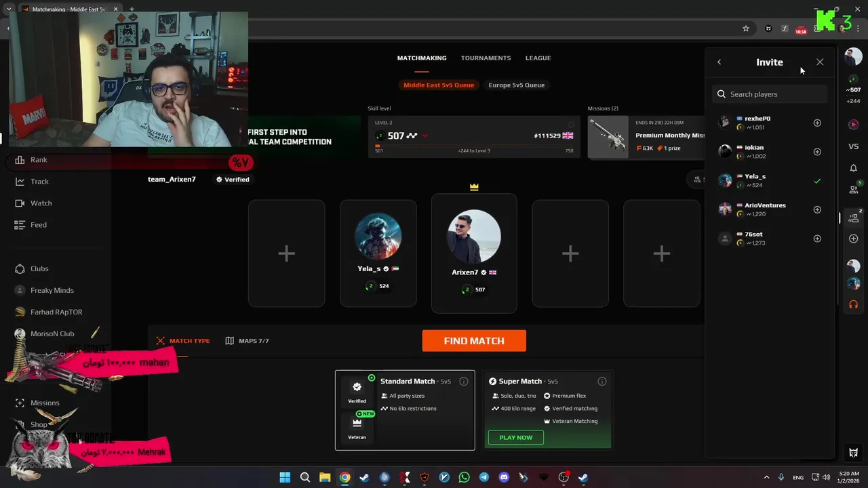Viewport: 868px width, 488px height.
Task: Select Middle East 5v5 Queue
Action: coord(439,85)
